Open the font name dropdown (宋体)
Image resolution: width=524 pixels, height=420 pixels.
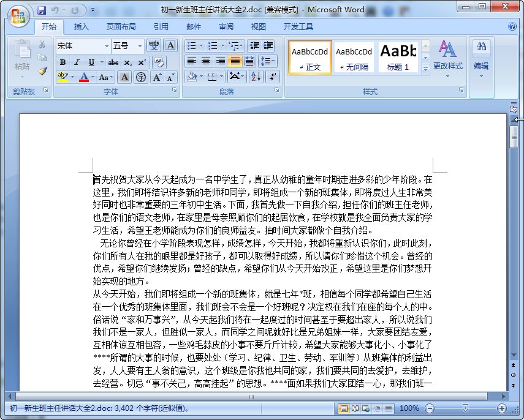pyautogui.click(x=107, y=46)
